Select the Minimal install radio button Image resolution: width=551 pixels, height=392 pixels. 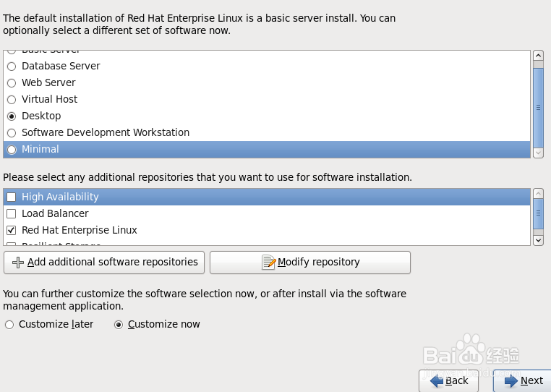click(12, 150)
